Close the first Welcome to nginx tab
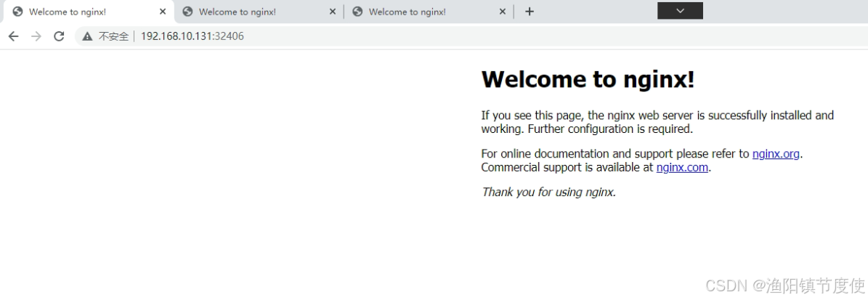868x300 pixels. click(x=162, y=12)
